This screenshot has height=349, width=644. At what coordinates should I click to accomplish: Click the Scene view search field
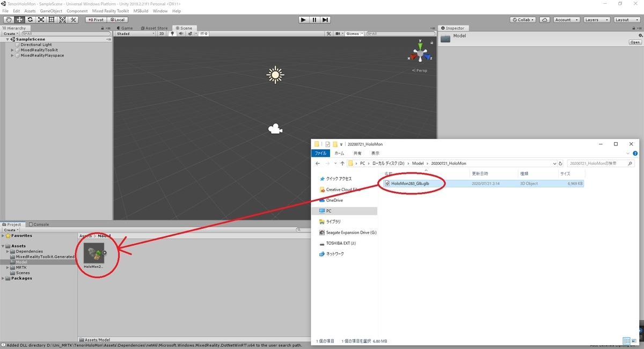400,34
